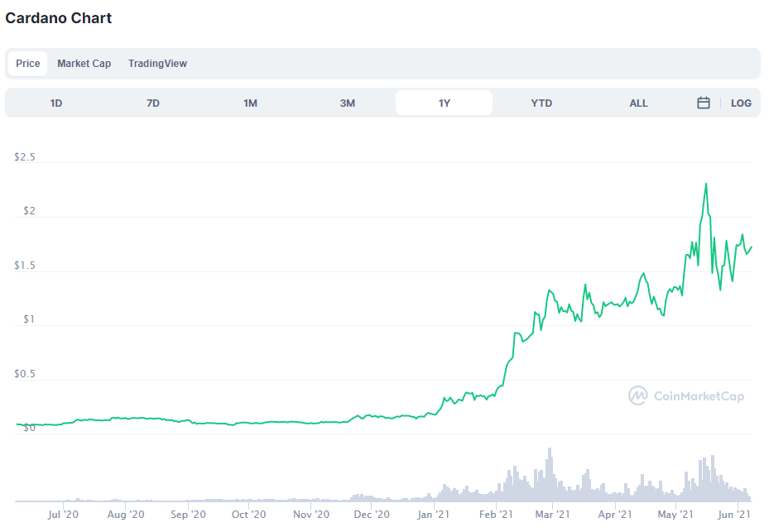Click the Dec '20 x-axis label

click(x=372, y=515)
